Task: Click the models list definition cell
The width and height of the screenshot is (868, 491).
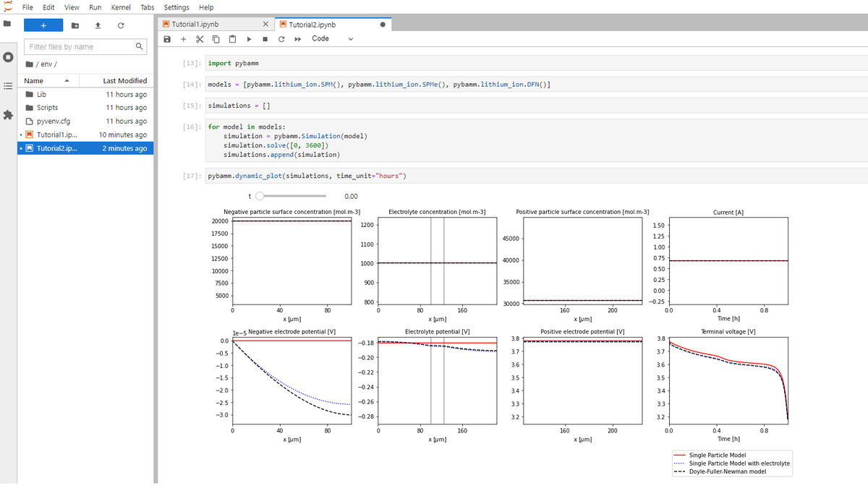Action: coord(537,84)
